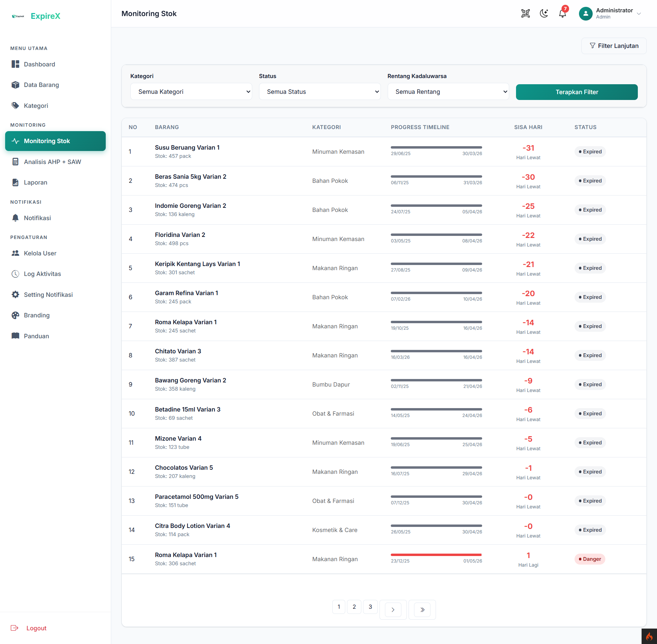Click the Kelola User people icon
Screen dimensions: 657x644
point(15,253)
